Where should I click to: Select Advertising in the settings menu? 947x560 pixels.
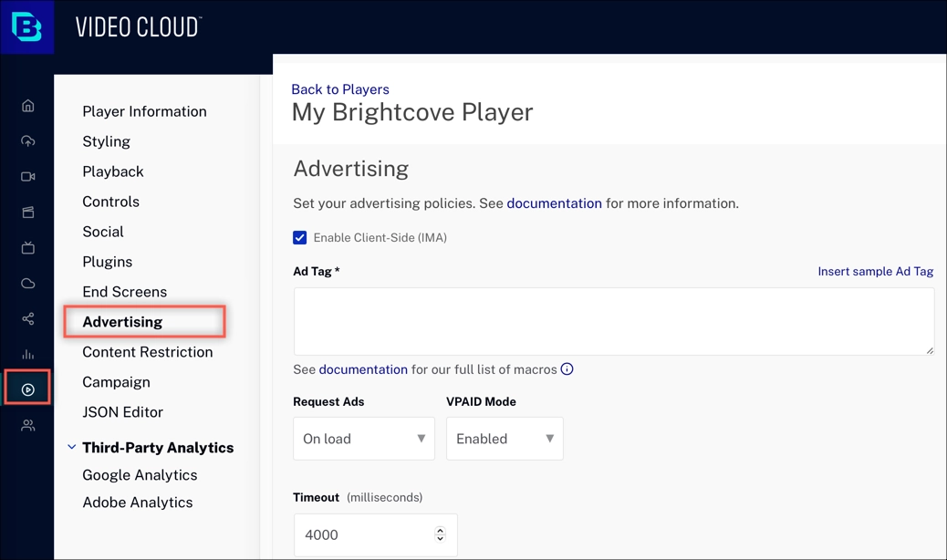point(122,322)
